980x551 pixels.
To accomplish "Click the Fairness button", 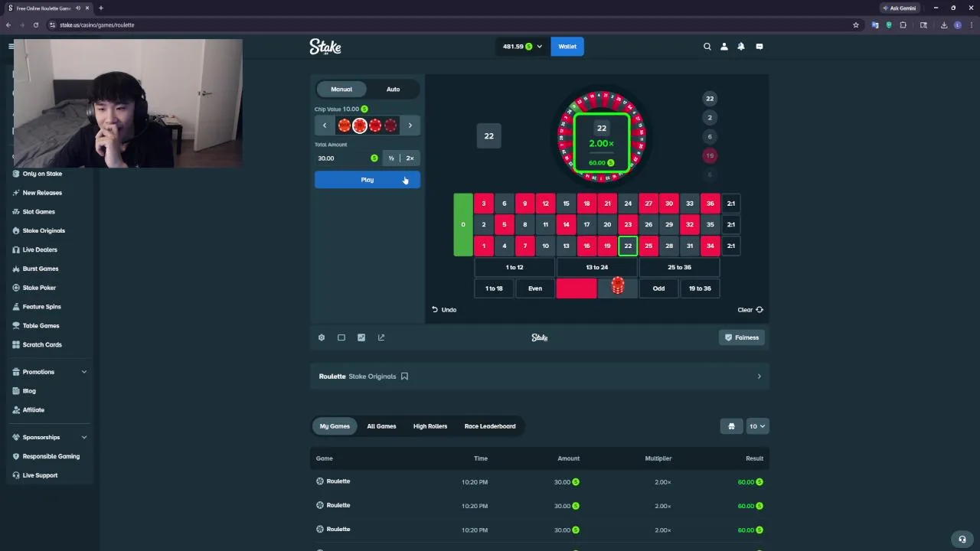I will coord(742,337).
